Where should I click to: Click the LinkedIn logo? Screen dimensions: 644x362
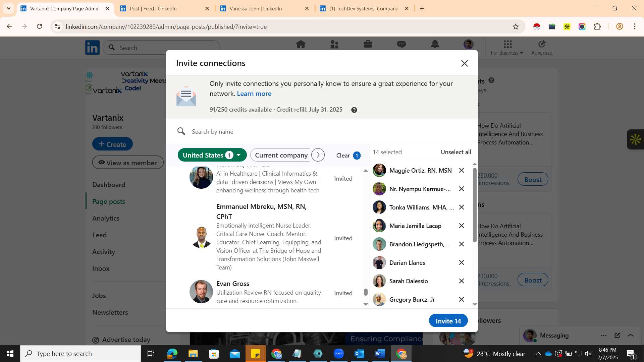pos(92,48)
